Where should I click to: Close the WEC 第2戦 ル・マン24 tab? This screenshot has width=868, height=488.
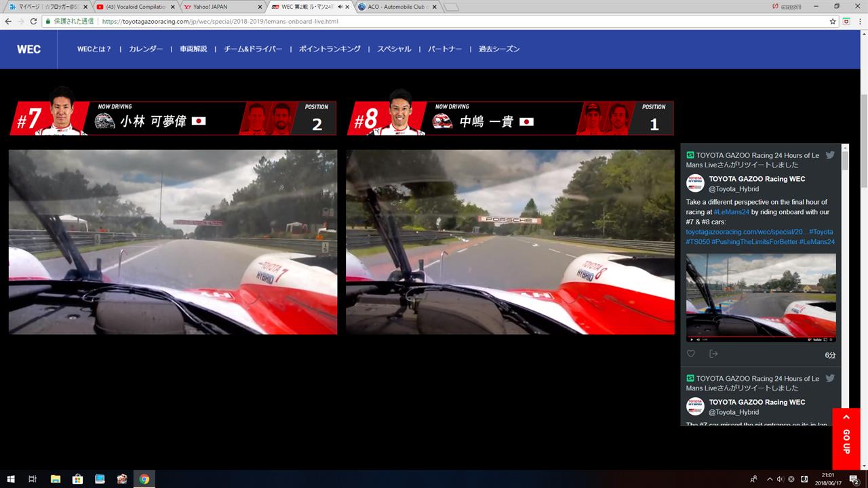[x=348, y=7]
